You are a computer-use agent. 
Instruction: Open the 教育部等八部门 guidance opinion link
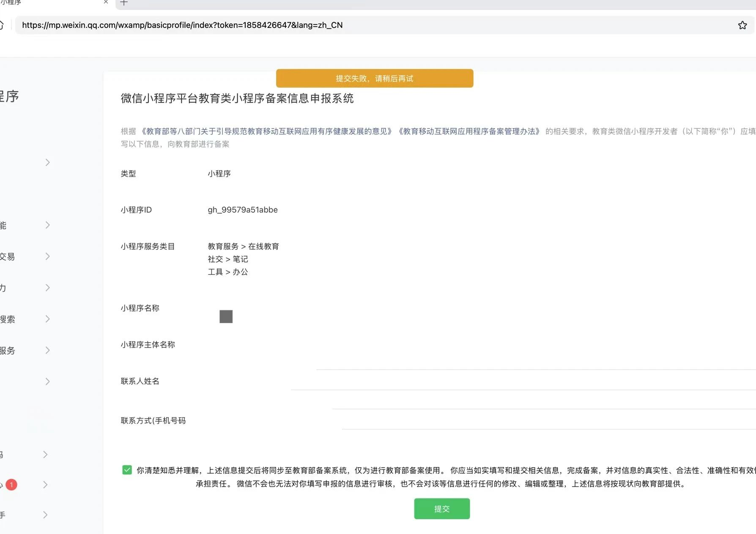(x=266, y=131)
